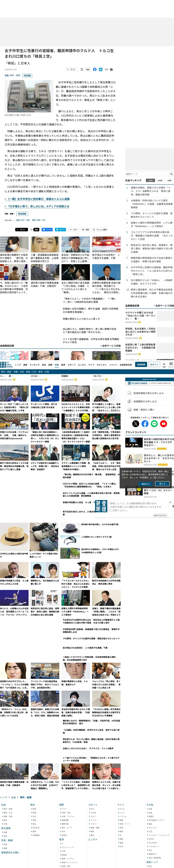Open the JR西日本 logo article thumbnail
Image resolution: width=174 pixels, height=868 pixels.
(45, 393)
